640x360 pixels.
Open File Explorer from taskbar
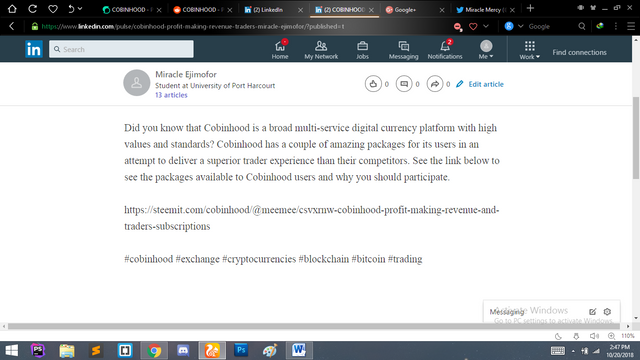coord(67,351)
